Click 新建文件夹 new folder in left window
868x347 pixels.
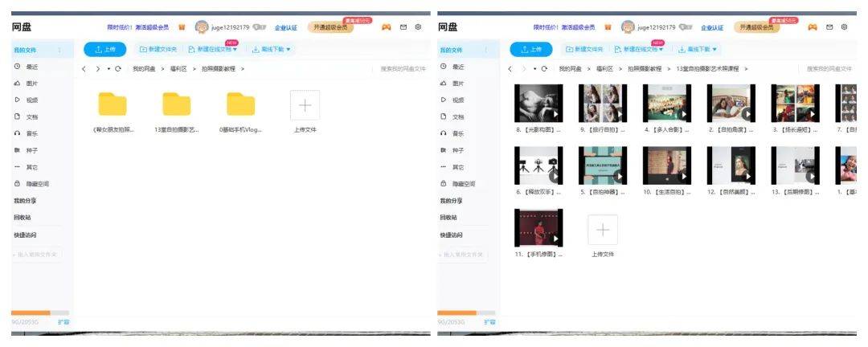[158, 49]
